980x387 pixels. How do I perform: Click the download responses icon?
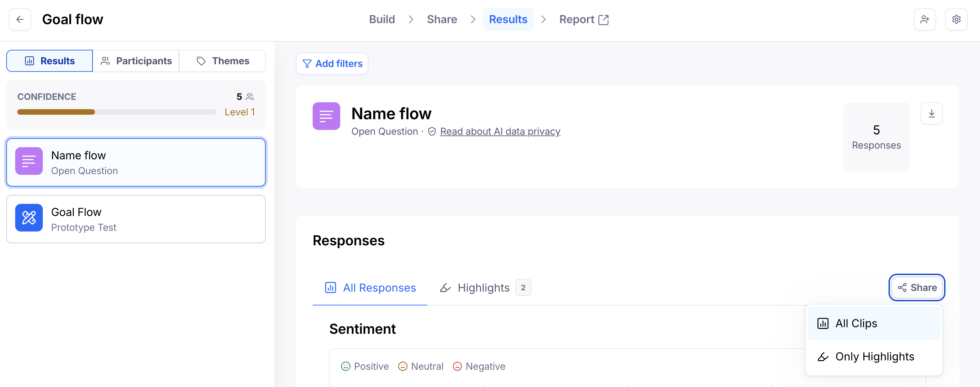[x=931, y=114]
